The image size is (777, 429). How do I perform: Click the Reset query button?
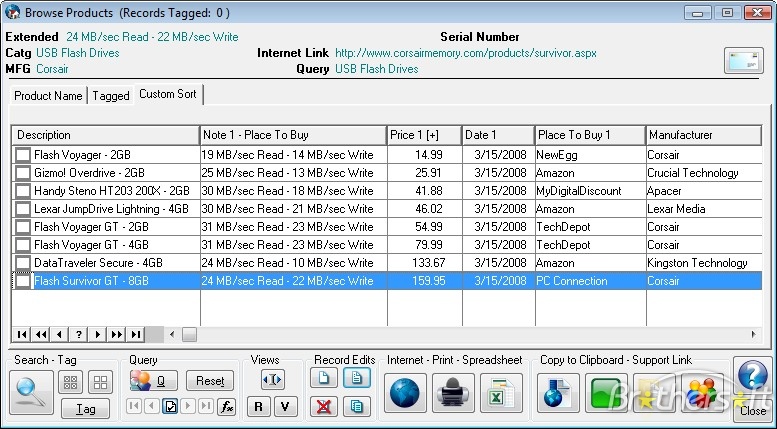tap(210, 380)
